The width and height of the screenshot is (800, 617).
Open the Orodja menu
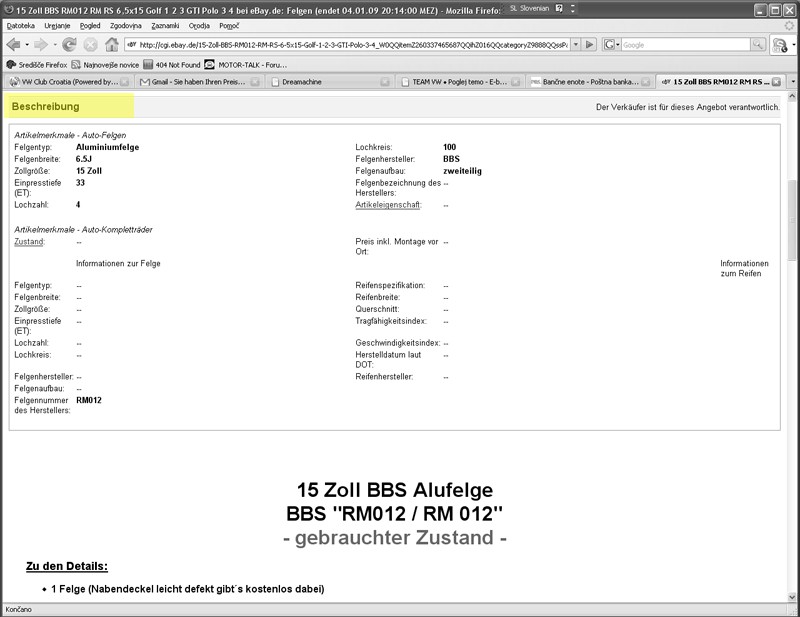(x=199, y=26)
